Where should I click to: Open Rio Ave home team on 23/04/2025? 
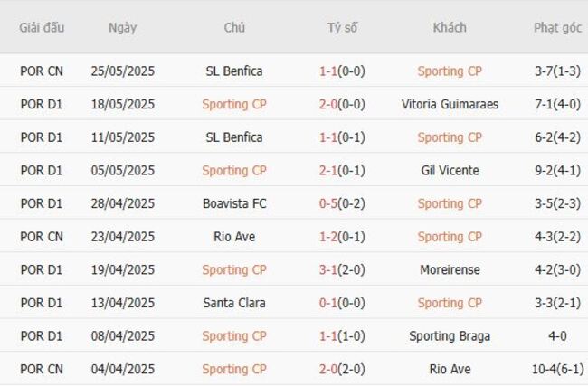click(x=234, y=237)
